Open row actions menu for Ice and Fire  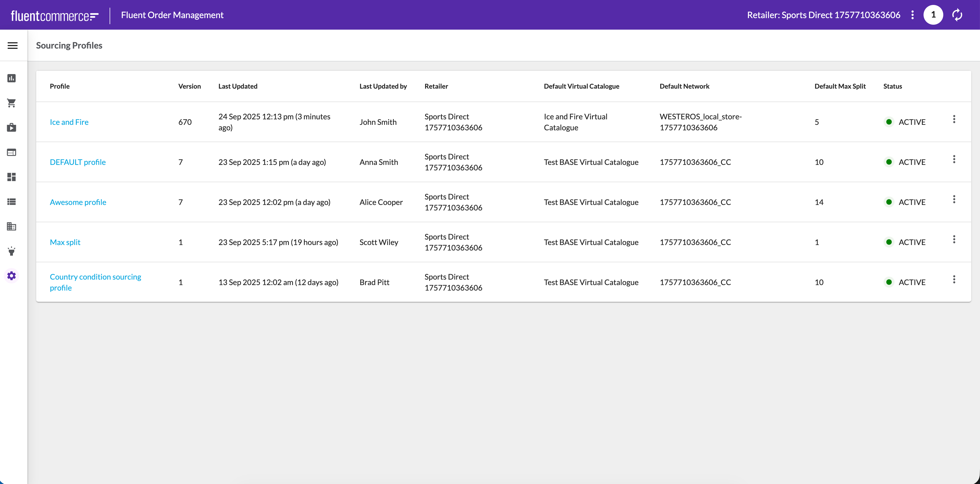pyautogui.click(x=954, y=119)
